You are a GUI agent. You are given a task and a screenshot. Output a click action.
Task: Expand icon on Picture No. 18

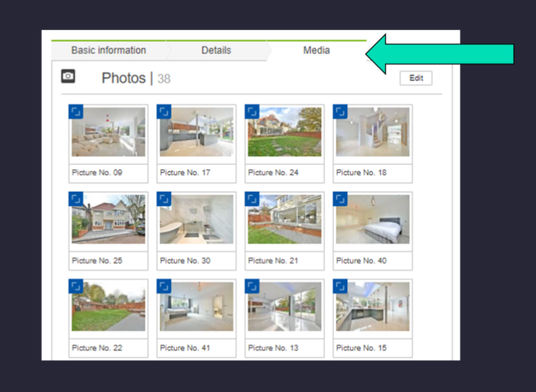point(341,112)
